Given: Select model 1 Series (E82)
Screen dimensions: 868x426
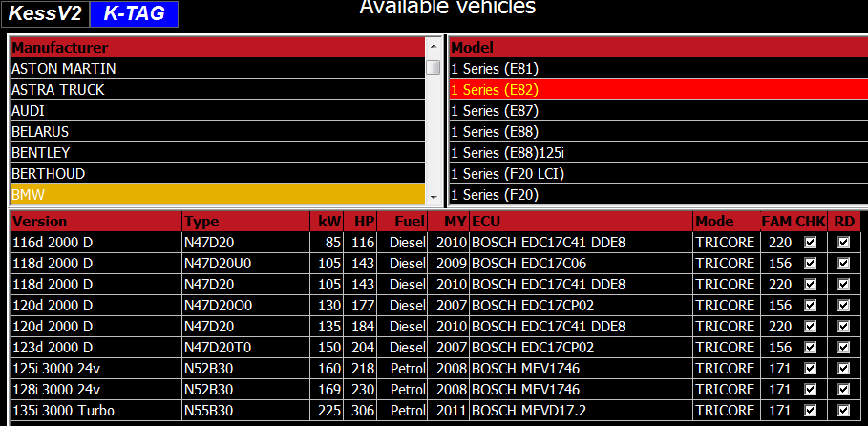Looking at the screenshot, I should point(659,90).
